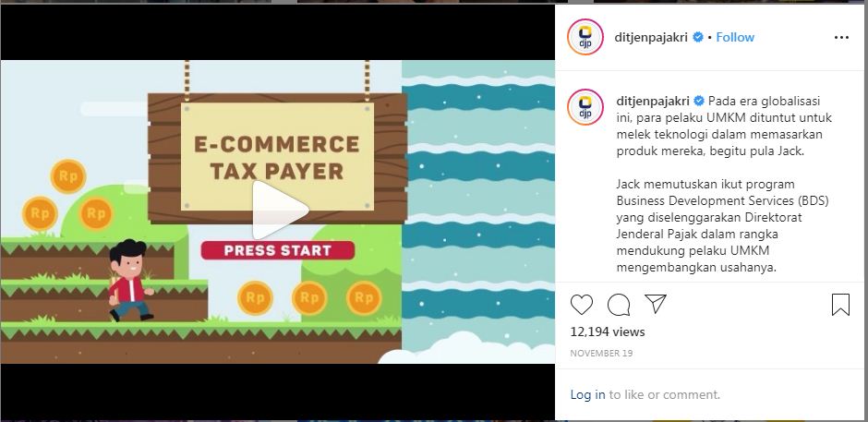Click the PRESS START banner in video
868x422 pixels.
(277, 250)
